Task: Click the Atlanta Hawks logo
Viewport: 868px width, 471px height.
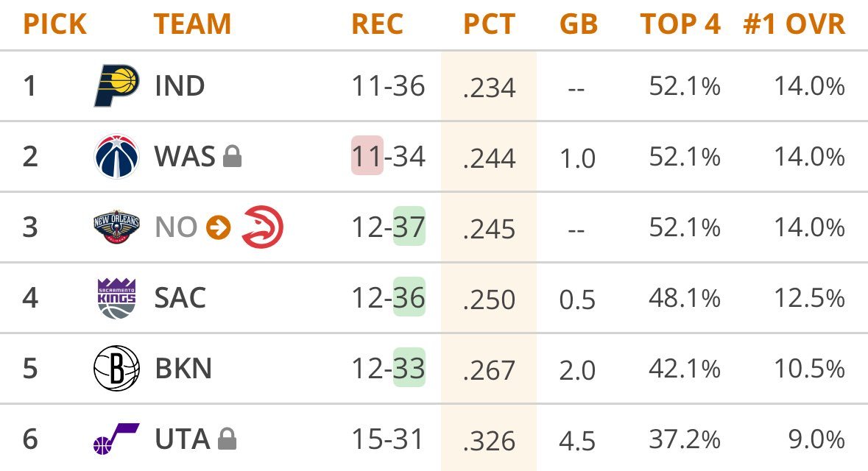Action: coord(262,227)
